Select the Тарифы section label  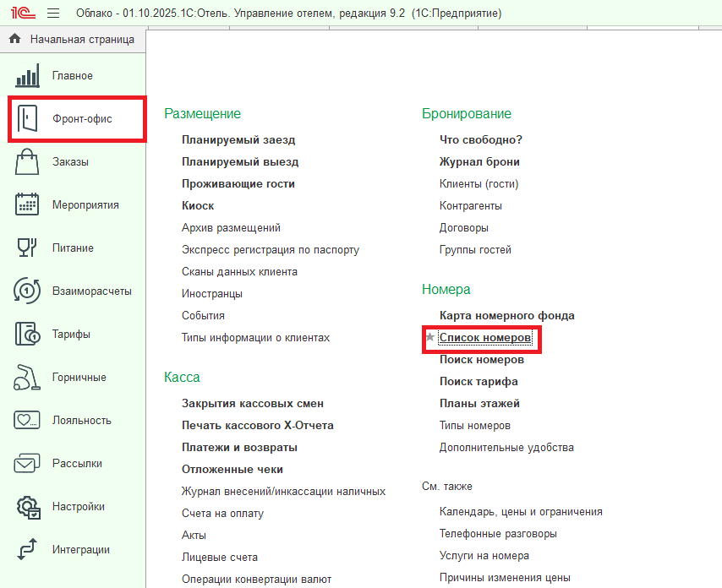pyautogui.click(x=71, y=334)
